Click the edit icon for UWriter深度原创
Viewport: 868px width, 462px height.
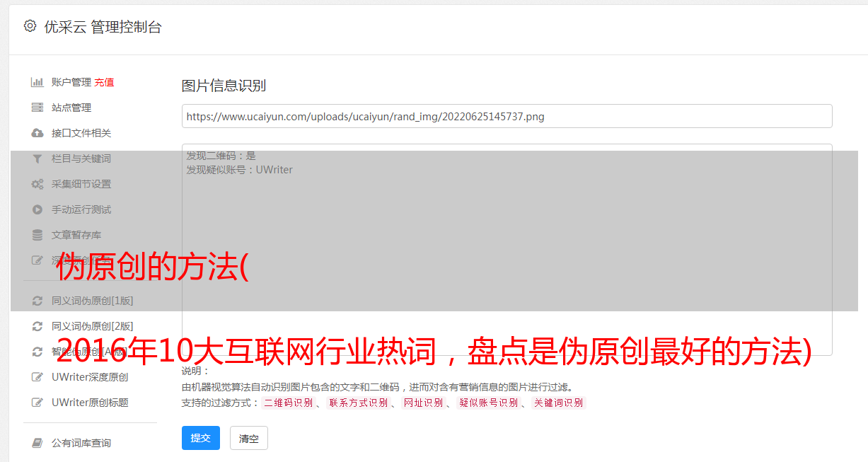point(37,377)
